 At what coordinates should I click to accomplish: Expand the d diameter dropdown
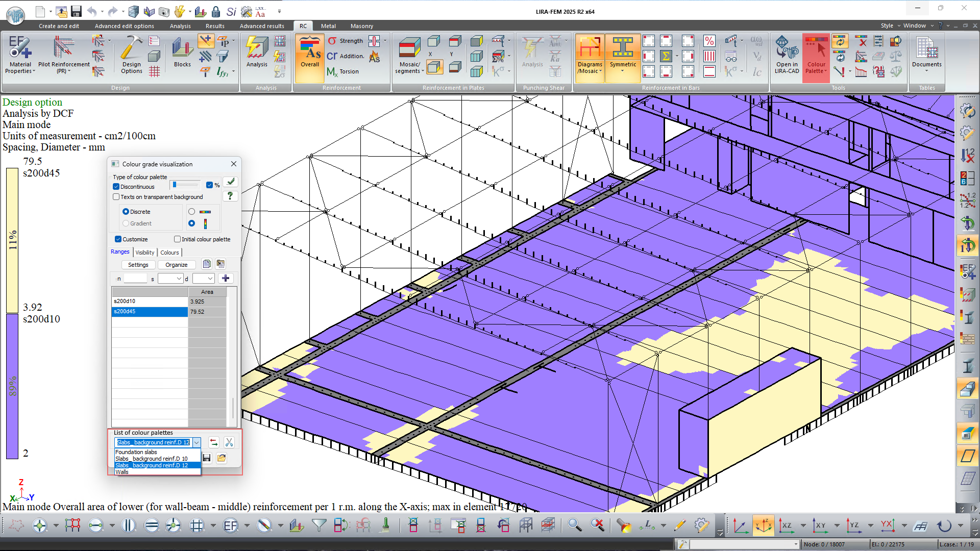(210, 279)
